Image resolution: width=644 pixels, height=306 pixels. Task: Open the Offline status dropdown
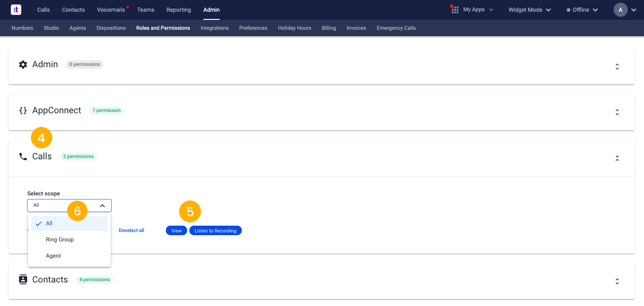coord(582,10)
